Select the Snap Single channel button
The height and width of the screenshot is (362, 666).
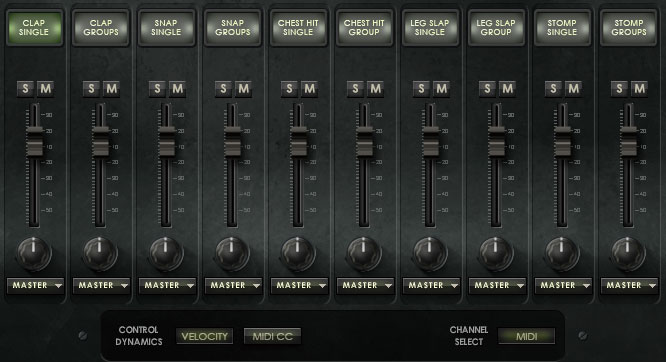(x=166, y=28)
